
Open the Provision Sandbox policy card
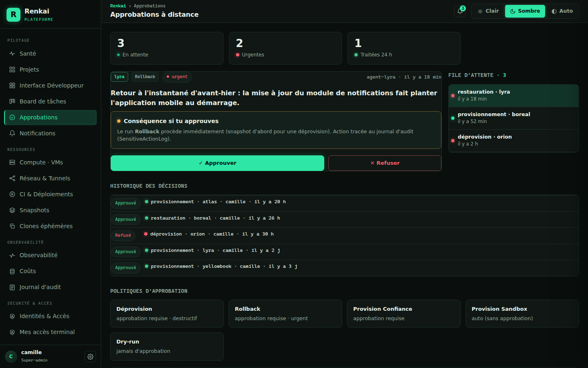(x=522, y=314)
